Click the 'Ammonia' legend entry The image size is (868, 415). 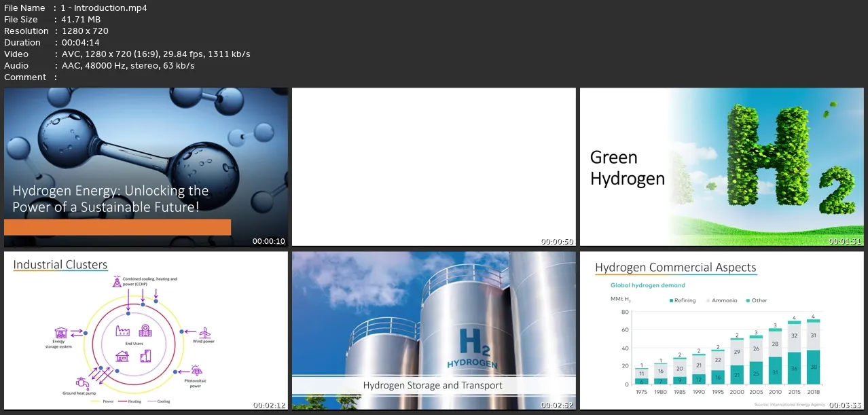coord(721,300)
